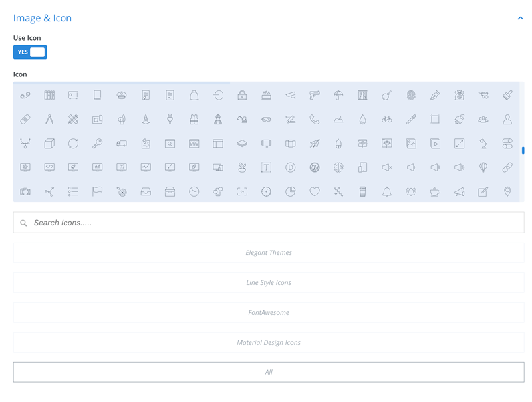Filter icons by Line Style Icons
This screenshot has height=402, width=532.
269,282
